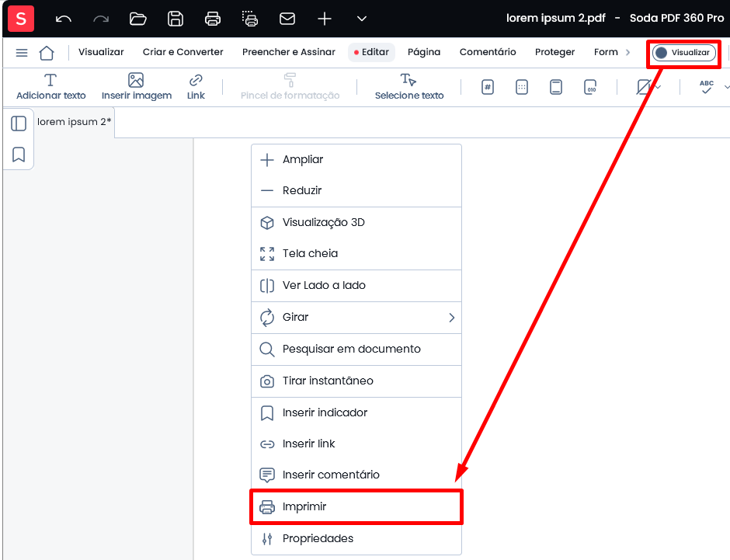Open Propriedades from the context menu
Screen dimensions: 730x560
tap(356, 538)
